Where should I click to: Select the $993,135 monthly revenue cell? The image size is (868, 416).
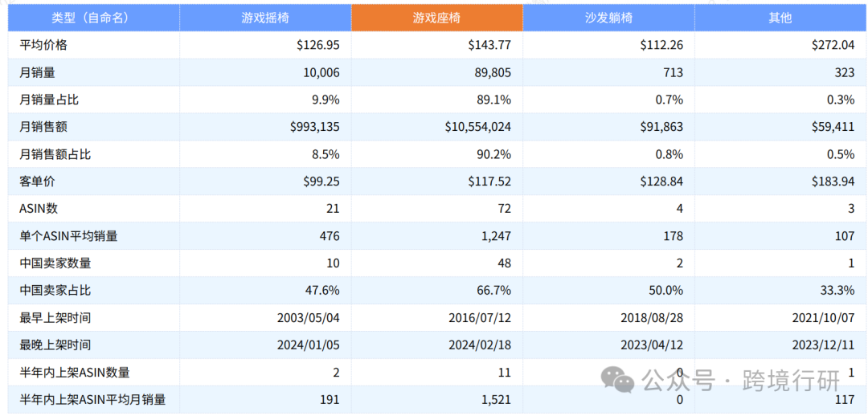coord(314,127)
